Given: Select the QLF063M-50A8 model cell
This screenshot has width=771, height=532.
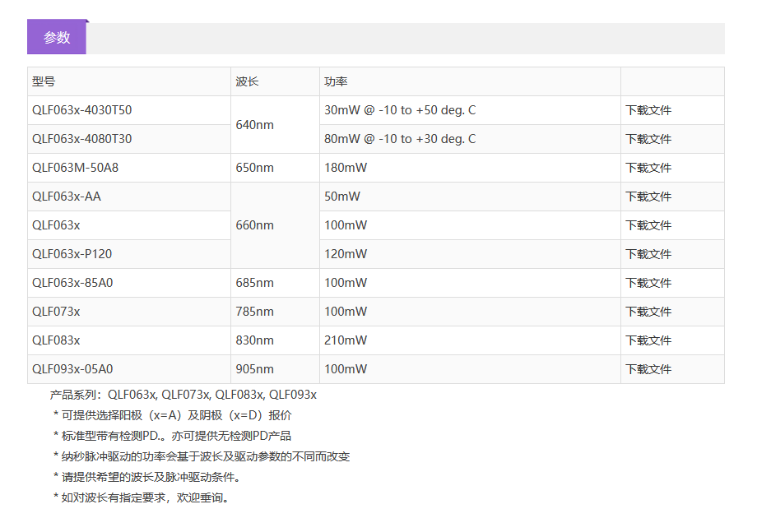Looking at the screenshot, I should 69,168.
